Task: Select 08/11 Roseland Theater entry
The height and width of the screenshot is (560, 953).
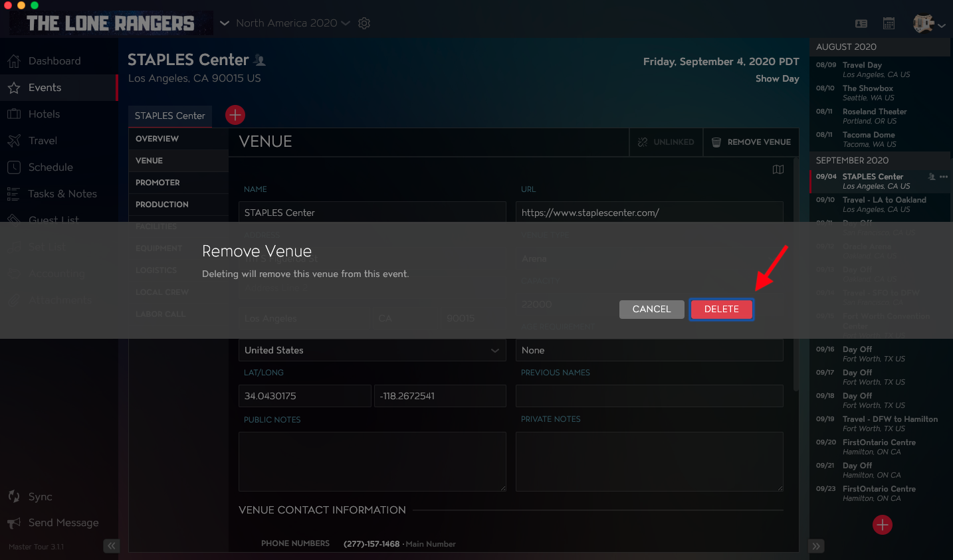Action: point(880,116)
